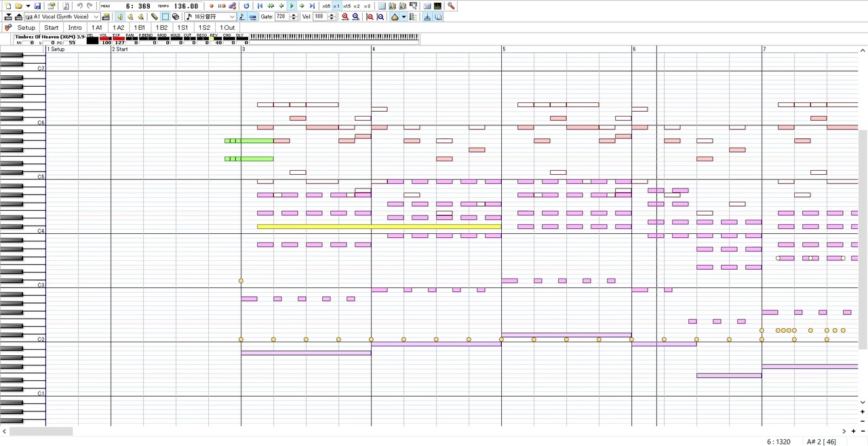Switch to previous track with up-arrow icon

pyautogui.click(x=8, y=17)
